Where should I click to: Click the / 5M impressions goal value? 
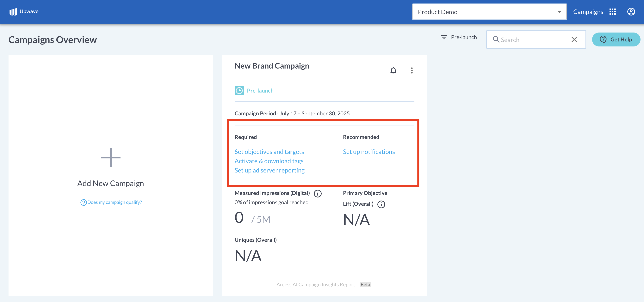click(x=261, y=220)
